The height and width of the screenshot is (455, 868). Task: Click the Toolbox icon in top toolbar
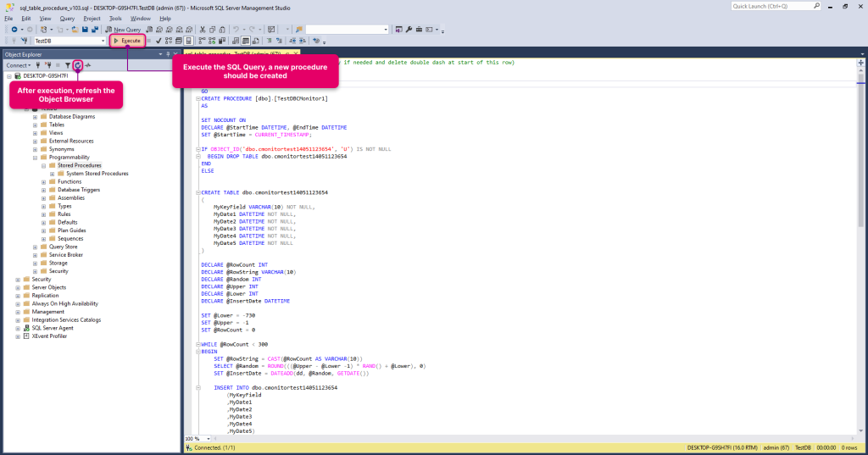click(419, 30)
